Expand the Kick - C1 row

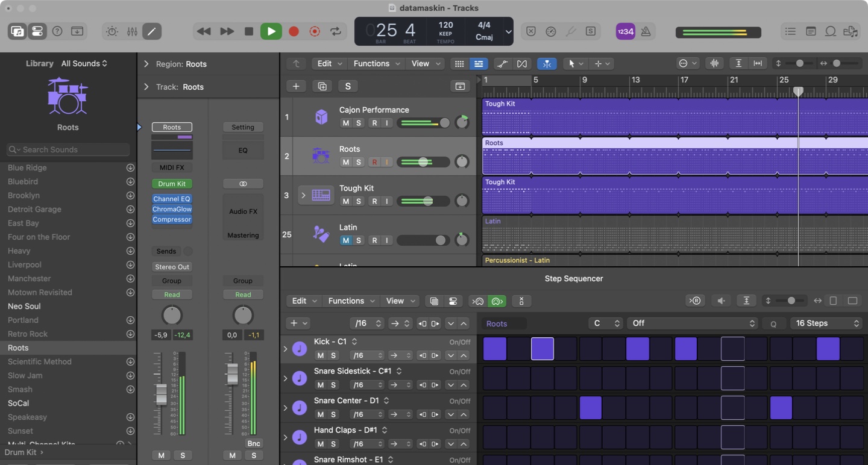pyautogui.click(x=285, y=349)
